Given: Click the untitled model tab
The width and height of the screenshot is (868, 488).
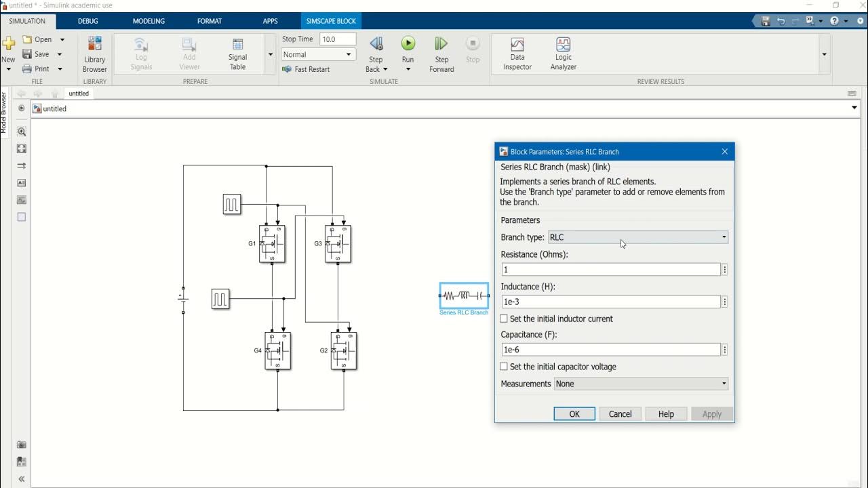Looking at the screenshot, I should (79, 94).
